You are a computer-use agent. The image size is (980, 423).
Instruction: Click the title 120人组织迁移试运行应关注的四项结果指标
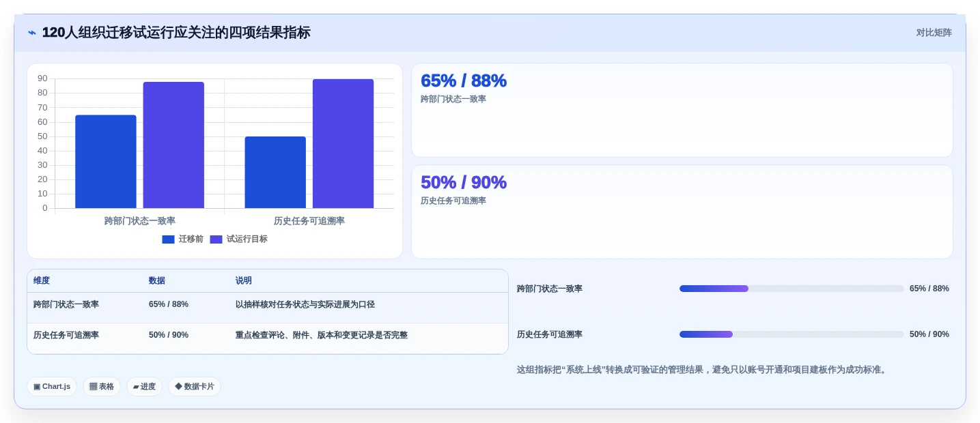coord(176,33)
